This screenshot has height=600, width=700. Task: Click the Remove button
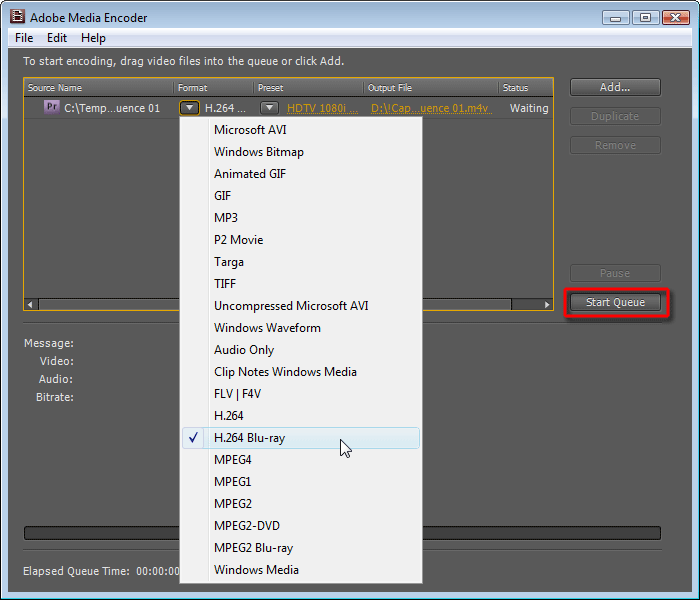tap(615, 145)
